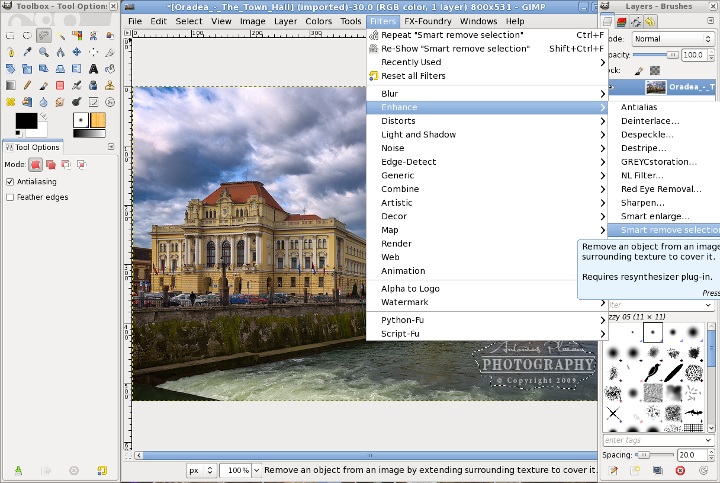Select the Zoom magnifier tool
Viewport: 720px width, 483px height.
(x=44, y=52)
